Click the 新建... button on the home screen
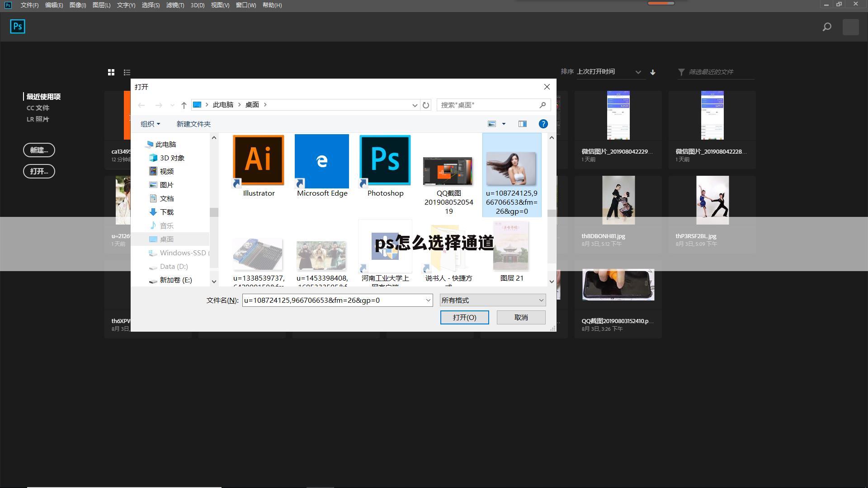868x488 pixels. click(x=39, y=150)
